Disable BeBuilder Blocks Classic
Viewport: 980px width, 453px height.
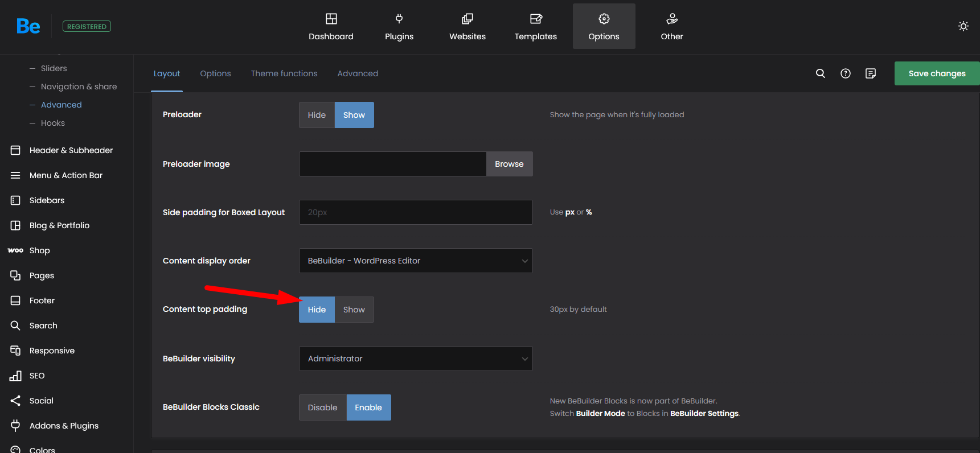click(322, 407)
